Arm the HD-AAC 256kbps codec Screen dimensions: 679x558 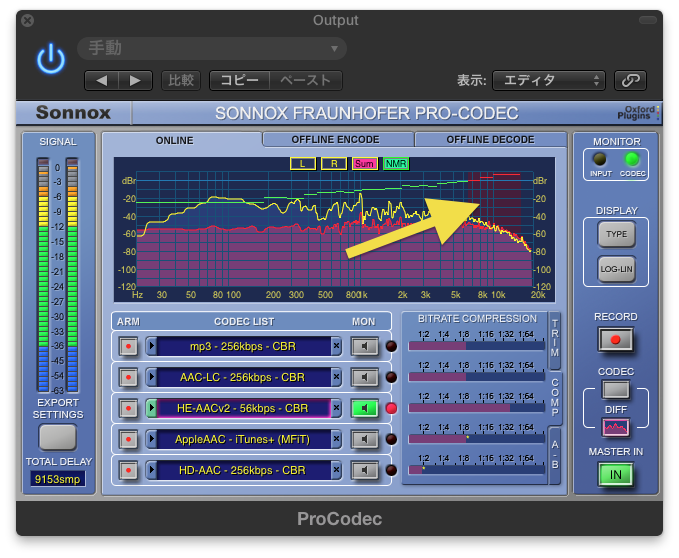point(128,470)
